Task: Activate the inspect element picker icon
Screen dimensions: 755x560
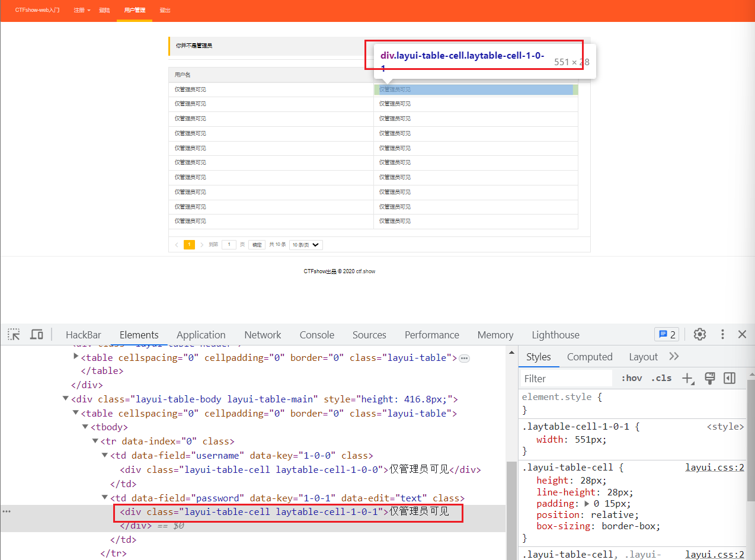Action: pyautogui.click(x=14, y=334)
